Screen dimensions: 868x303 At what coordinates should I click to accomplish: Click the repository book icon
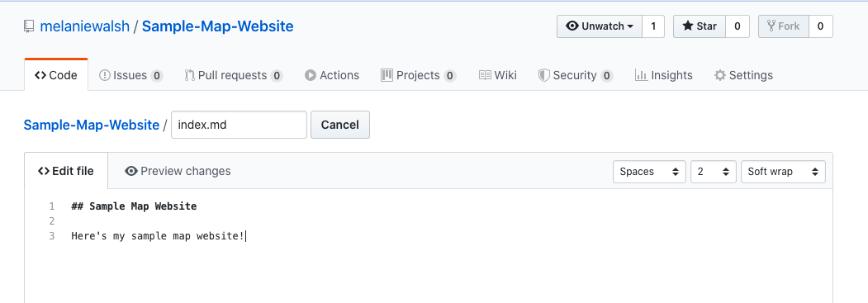[29, 26]
